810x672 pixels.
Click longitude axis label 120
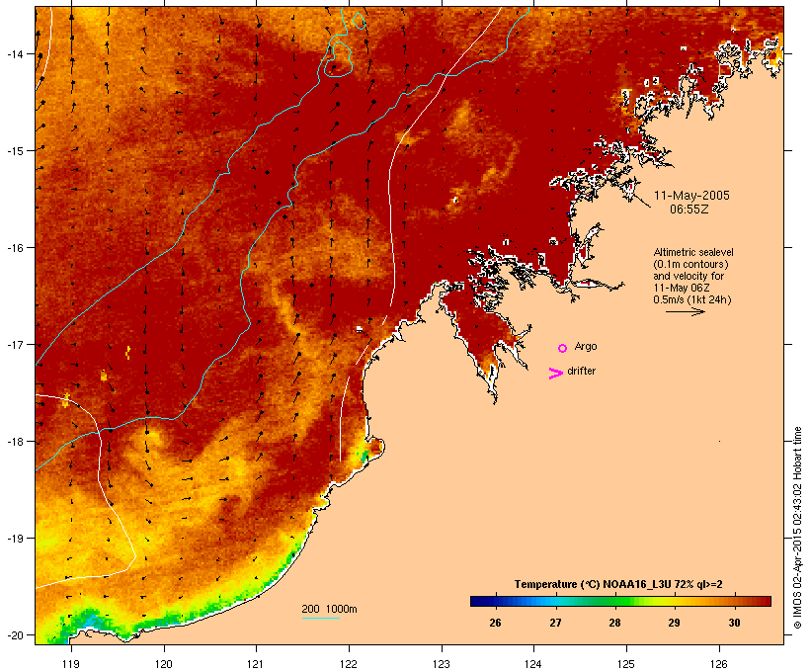(164, 664)
